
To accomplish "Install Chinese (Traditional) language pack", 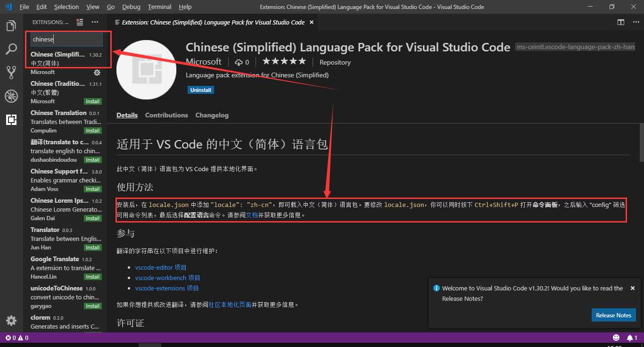I will 92,101.
